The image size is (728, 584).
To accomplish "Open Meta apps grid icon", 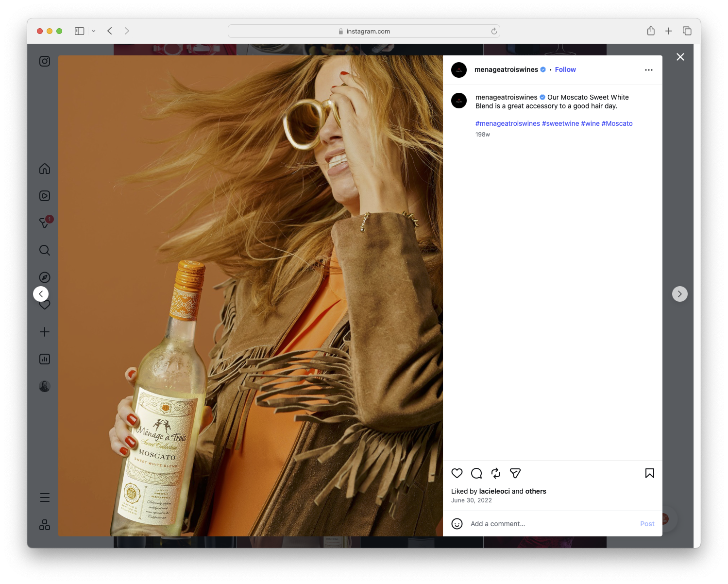I will tap(45, 525).
